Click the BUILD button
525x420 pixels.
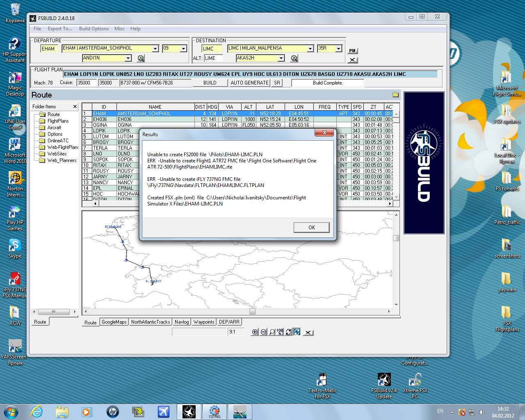tap(210, 83)
